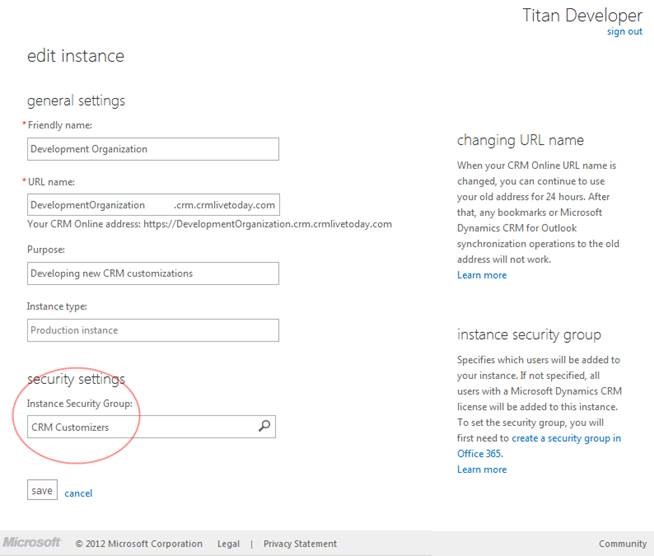Click the Purpose text field
This screenshot has height=556, width=654.
(153, 273)
